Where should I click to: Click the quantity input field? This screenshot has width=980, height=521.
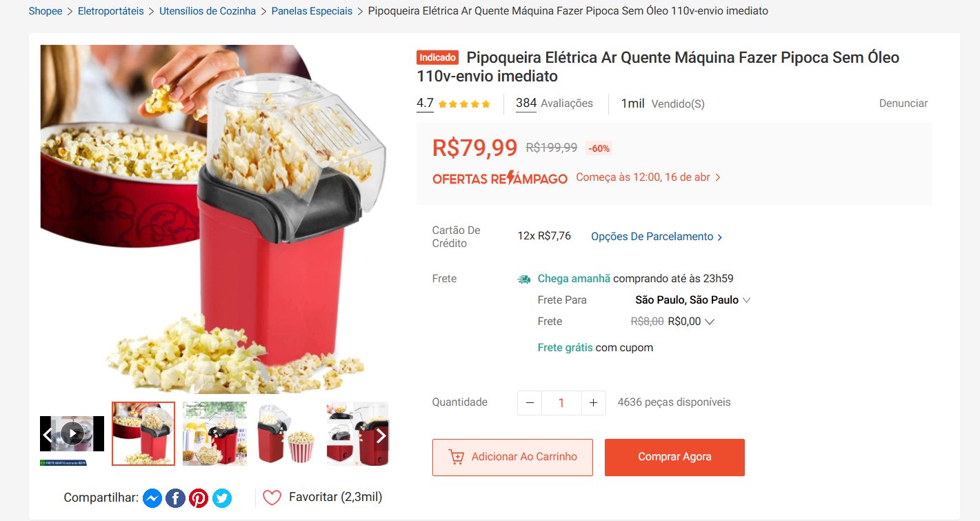(561, 403)
